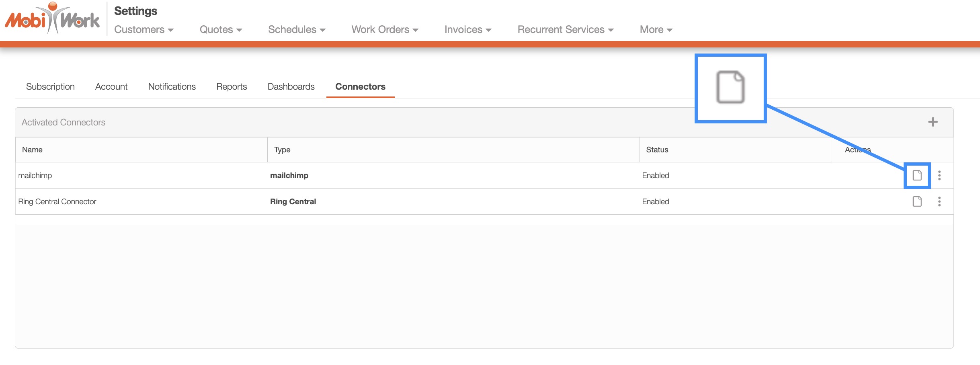Expand the Quotes dropdown menu
Screen dimensions: 980x365
click(221, 30)
